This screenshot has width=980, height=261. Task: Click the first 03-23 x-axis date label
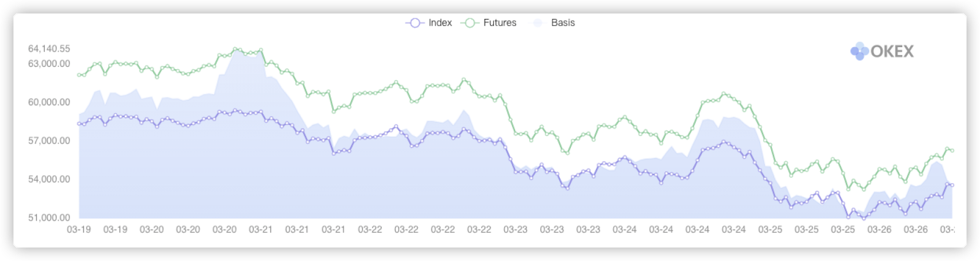tap(515, 230)
